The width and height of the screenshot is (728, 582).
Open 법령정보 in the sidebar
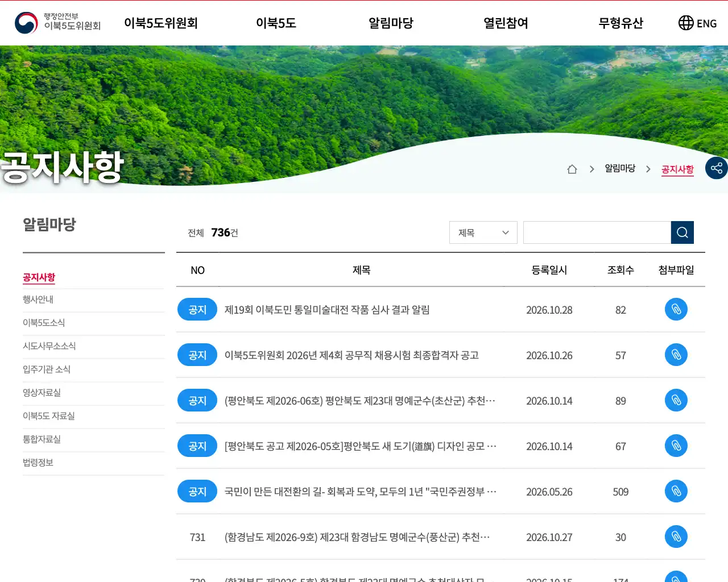tap(38, 463)
